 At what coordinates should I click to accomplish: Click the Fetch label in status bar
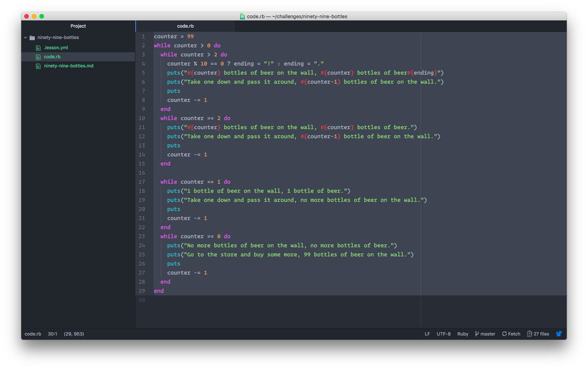(514, 334)
